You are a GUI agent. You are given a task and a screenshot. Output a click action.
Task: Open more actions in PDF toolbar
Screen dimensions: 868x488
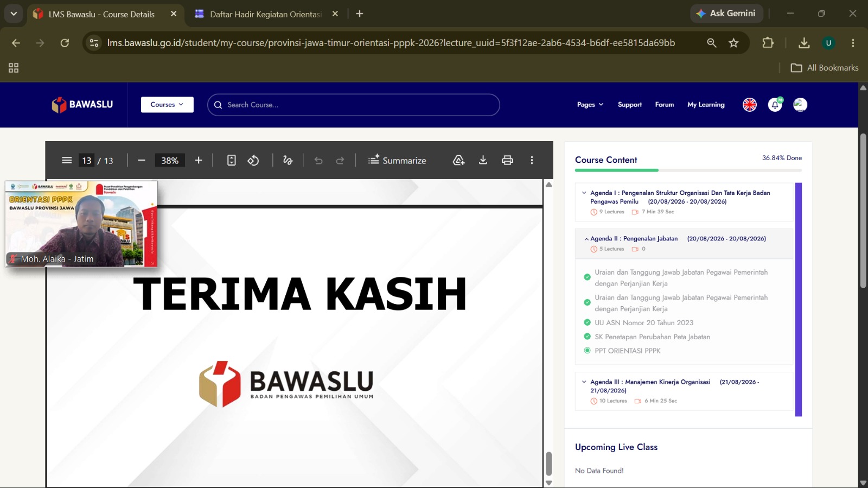(x=532, y=160)
